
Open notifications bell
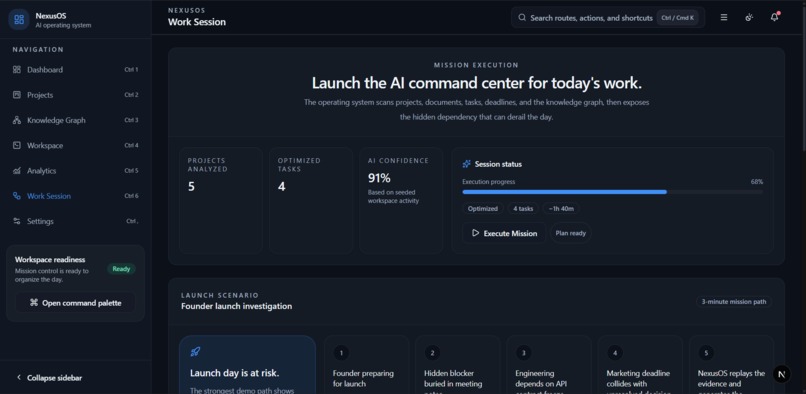(774, 17)
